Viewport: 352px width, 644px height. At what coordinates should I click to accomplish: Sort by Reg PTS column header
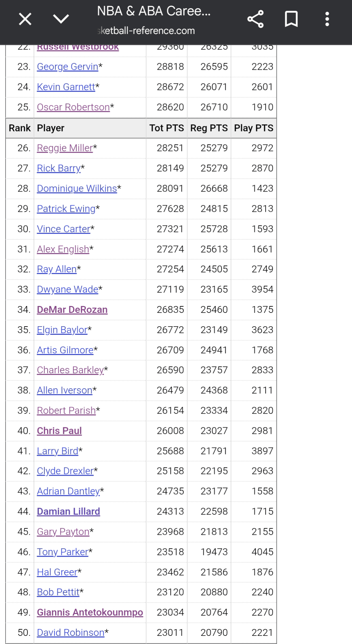coord(209,128)
